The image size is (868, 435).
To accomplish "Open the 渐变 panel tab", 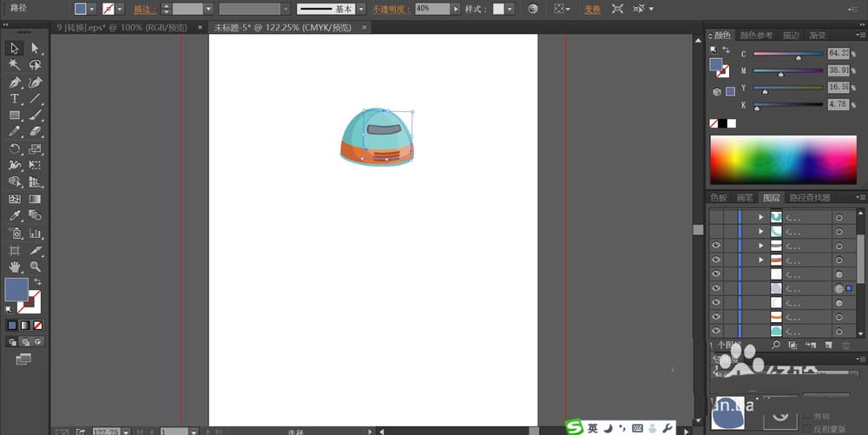I will 818,36.
